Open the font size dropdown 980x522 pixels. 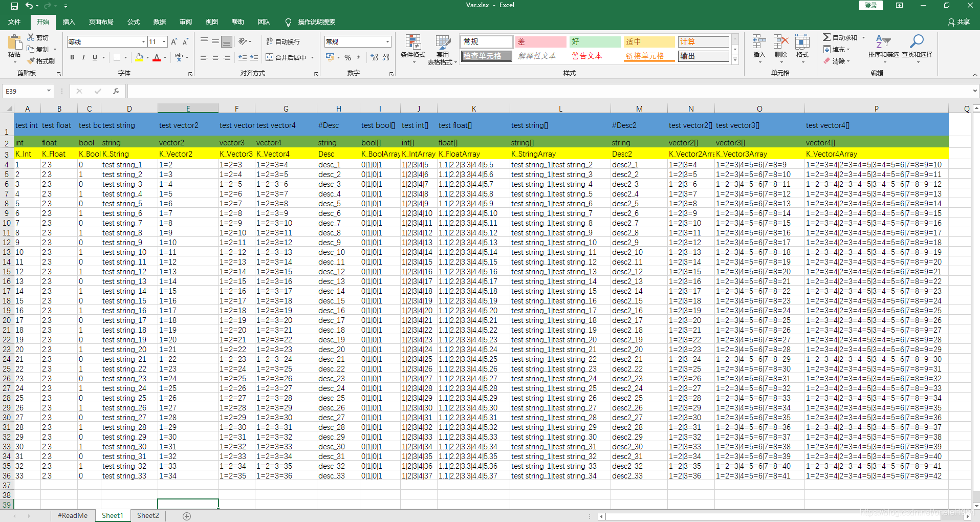tap(164, 42)
